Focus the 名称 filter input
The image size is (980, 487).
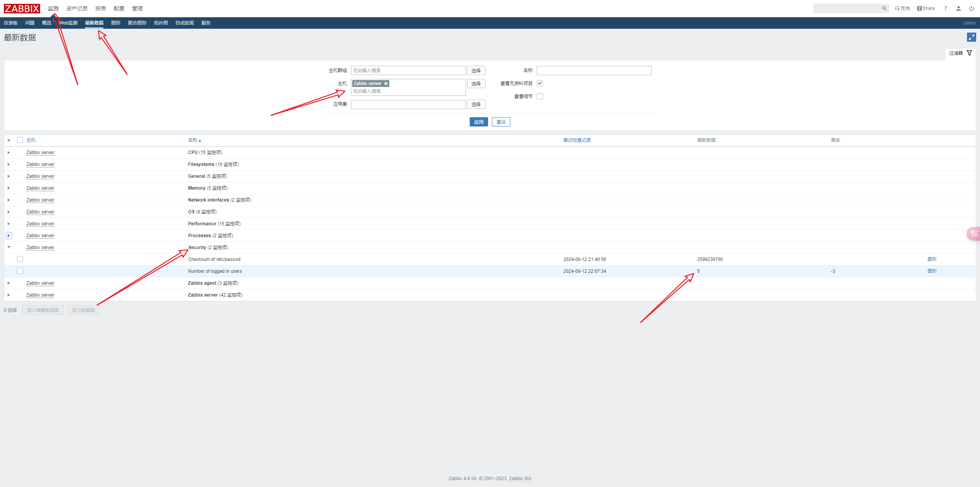coord(594,71)
